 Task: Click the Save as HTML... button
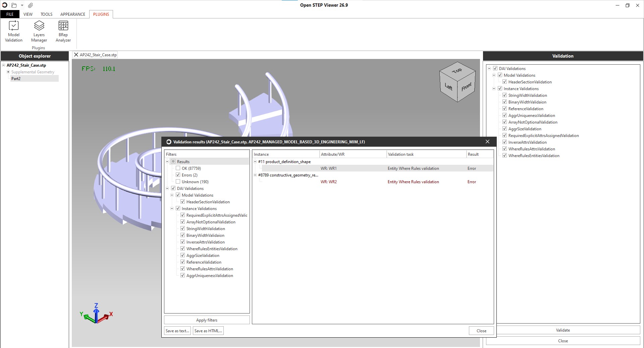[208, 331]
